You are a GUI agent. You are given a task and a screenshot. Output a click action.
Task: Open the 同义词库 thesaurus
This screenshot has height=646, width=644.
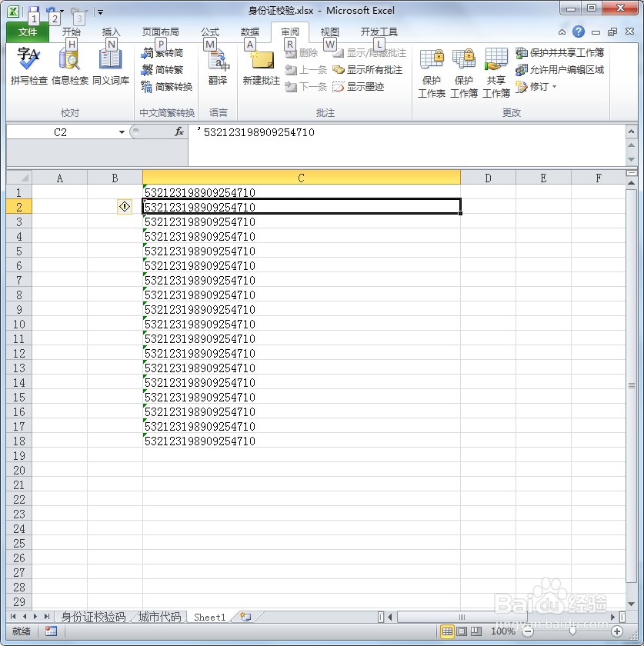point(111,66)
